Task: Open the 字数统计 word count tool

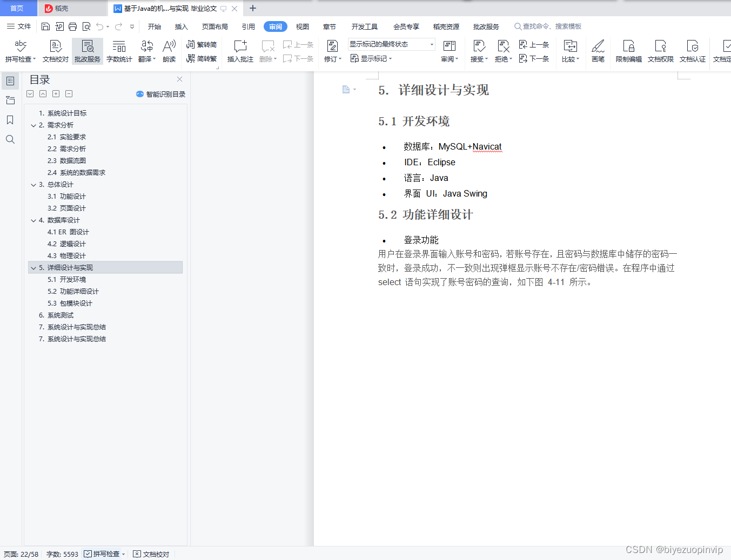Action: pos(119,51)
